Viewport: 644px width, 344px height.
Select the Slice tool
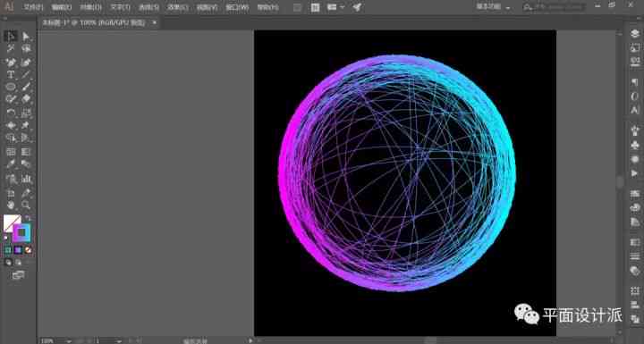tap(26, 193)
